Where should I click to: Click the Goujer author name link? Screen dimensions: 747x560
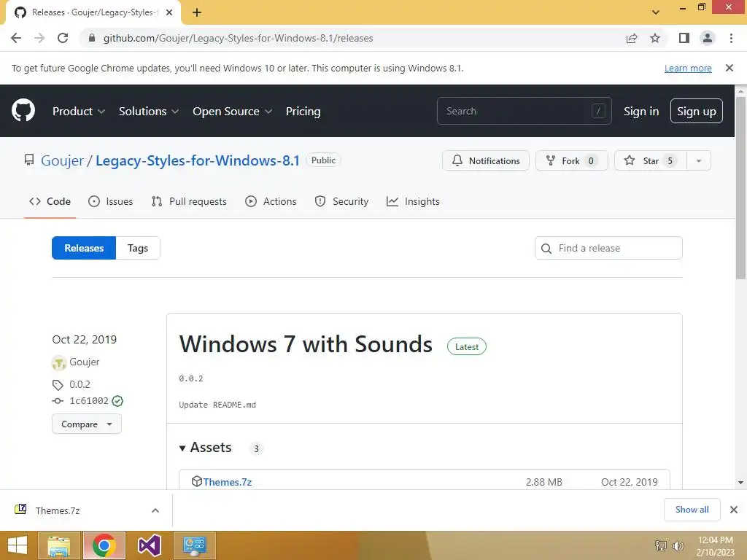[85, 362]
